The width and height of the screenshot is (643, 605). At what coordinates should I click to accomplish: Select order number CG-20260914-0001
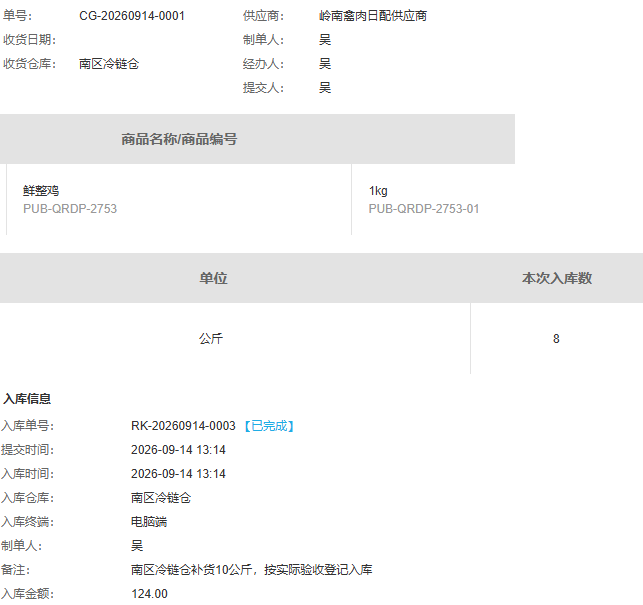coord(132,16)
